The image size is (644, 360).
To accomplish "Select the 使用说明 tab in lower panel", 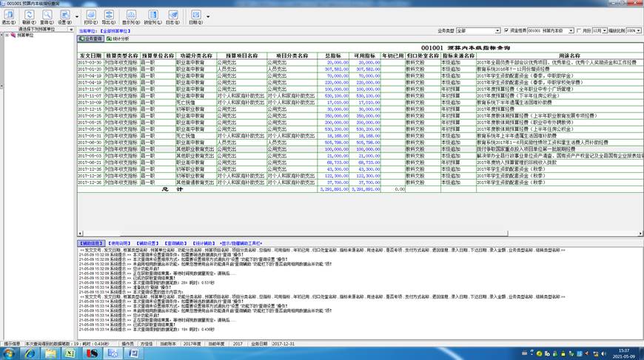I will coord(119,243).
